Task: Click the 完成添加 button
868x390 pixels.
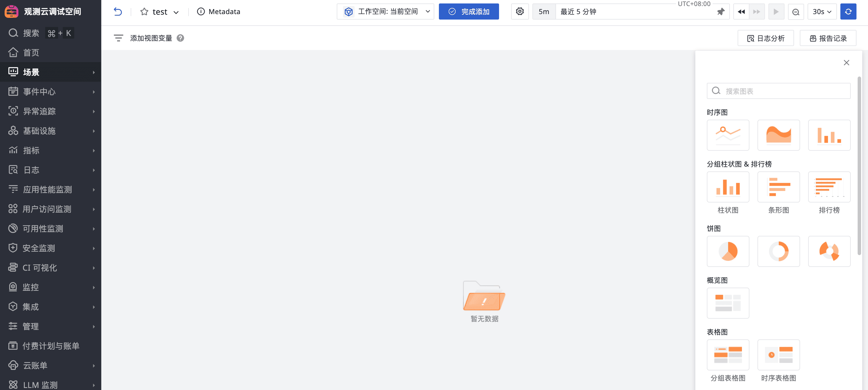Action: tap(468, 12)
